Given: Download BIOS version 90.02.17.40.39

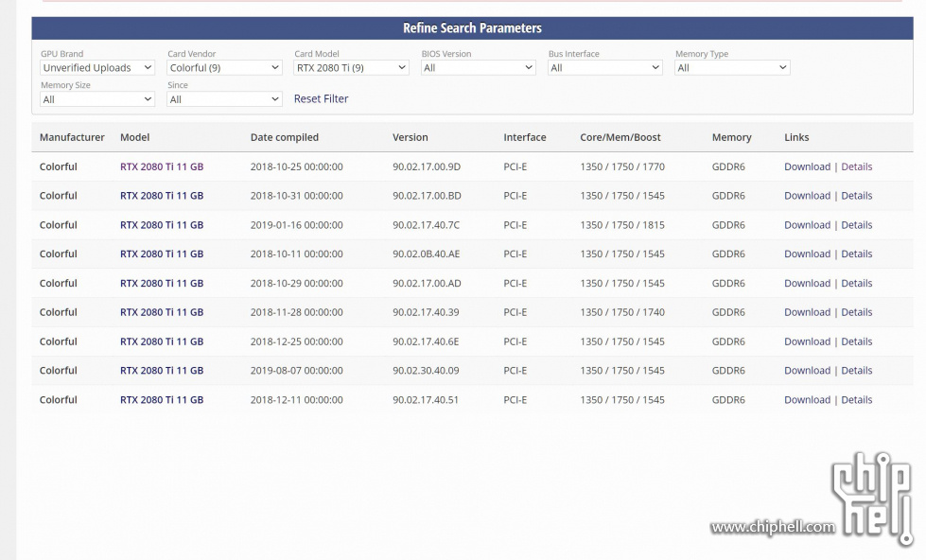Looking at the screenshot, I should point(808,312).
